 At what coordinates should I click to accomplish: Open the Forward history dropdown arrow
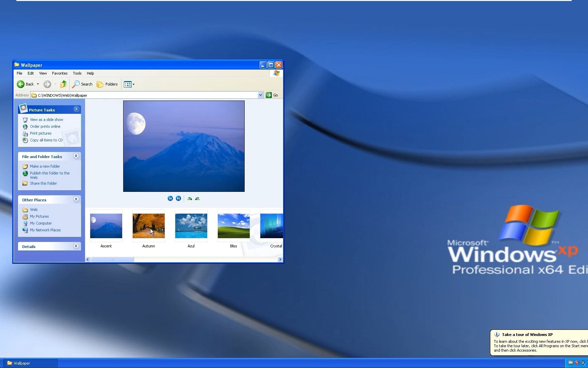click(55, 84)
